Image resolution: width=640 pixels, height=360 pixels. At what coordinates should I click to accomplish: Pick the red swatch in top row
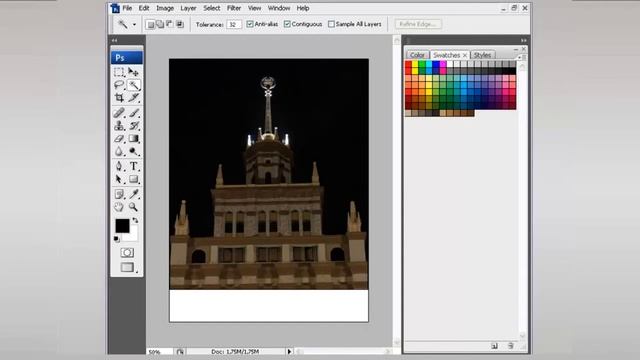point(408,64)
